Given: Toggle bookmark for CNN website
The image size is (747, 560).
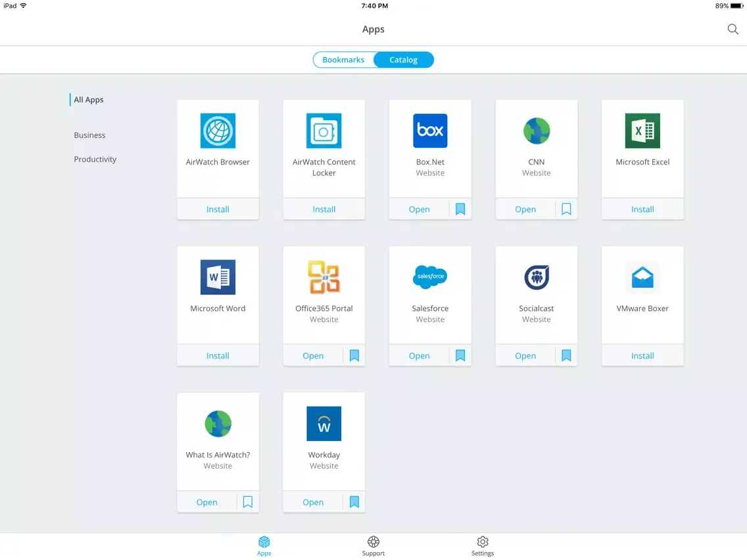Looking at the screenshot, I should pyautogui.click(x=566, y=209).
